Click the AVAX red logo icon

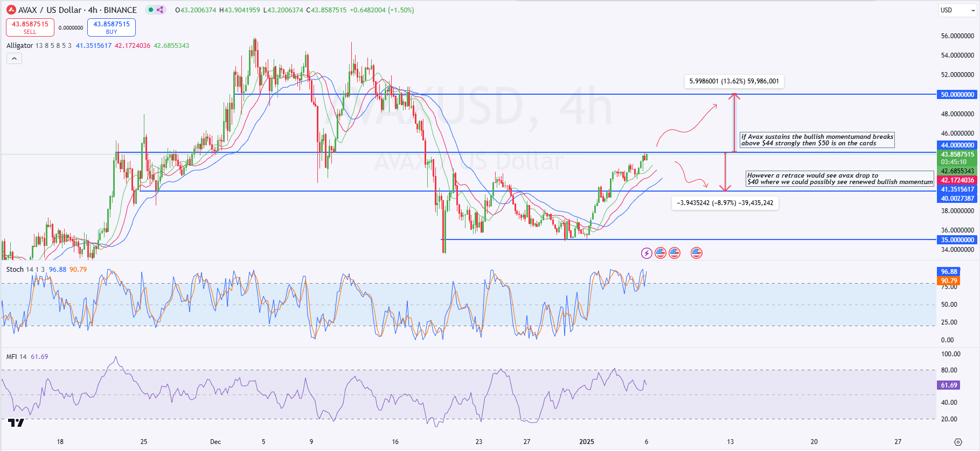pyautogui.click(x=11, y=10)
